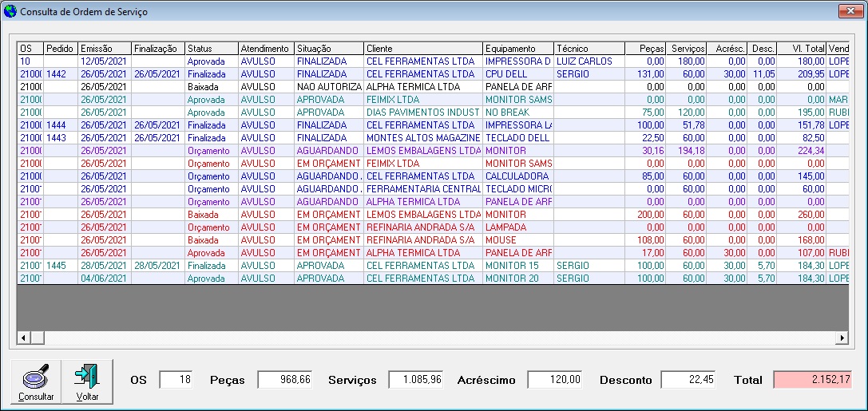
Task: Click the Equipamento column header
Action: tap(518, 49)
